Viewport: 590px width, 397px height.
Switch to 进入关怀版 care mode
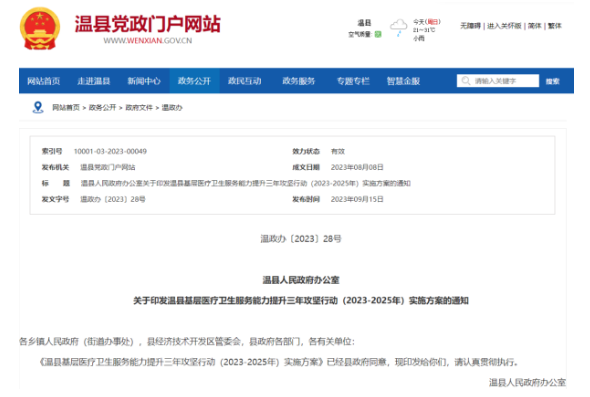point(504,26)
